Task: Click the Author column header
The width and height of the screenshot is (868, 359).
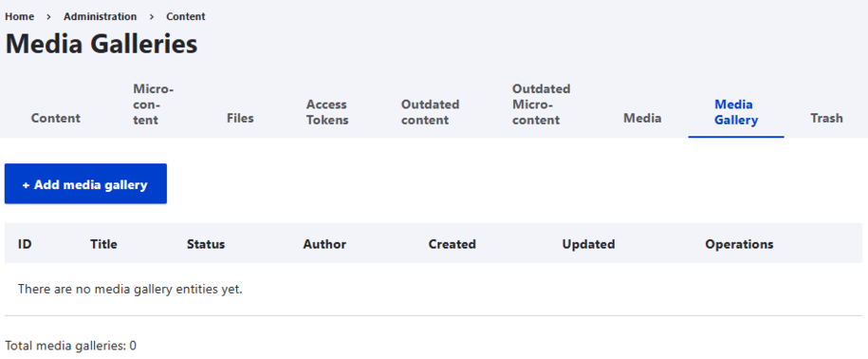Action: (x=324, y=244)
